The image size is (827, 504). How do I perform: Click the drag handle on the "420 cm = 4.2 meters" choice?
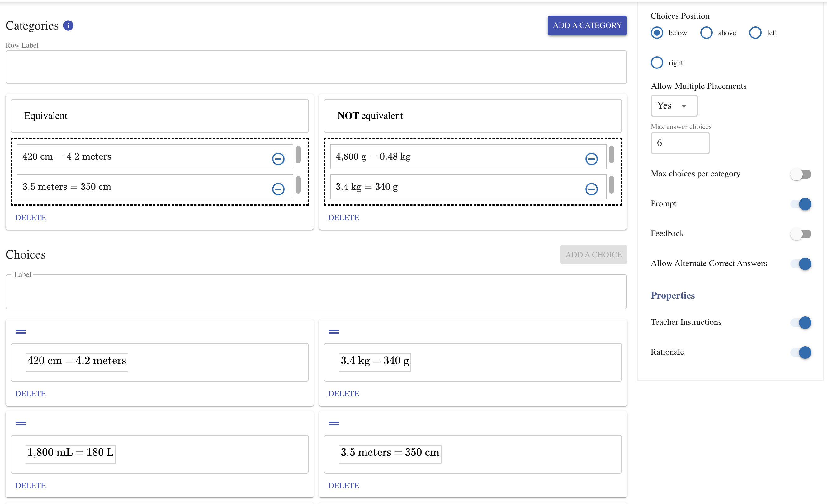[20, 331]
